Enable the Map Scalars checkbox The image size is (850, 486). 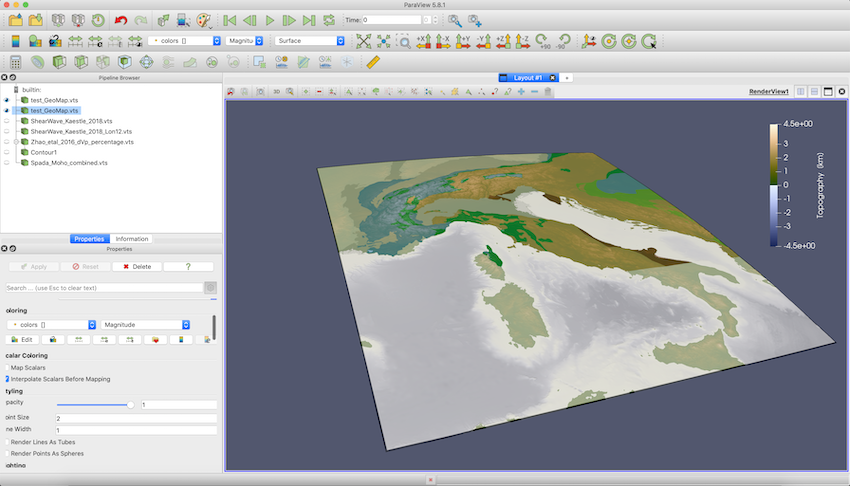(x=8, y=368)
